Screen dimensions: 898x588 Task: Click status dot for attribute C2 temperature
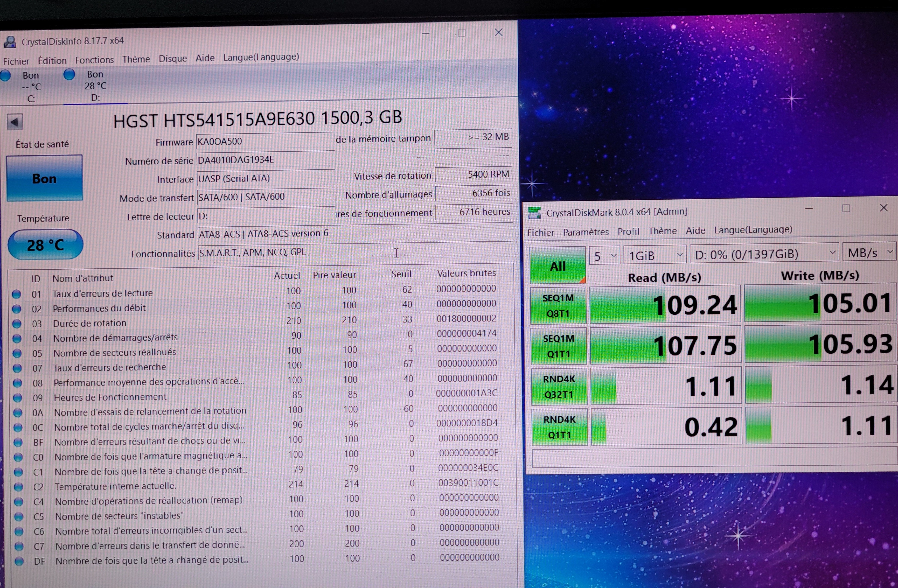click(18, 487)
